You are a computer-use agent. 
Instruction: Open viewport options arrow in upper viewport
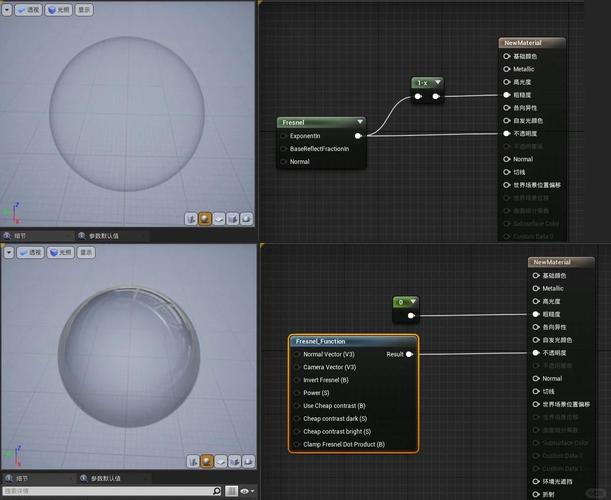pyautogui.click(x=7, y=10)
